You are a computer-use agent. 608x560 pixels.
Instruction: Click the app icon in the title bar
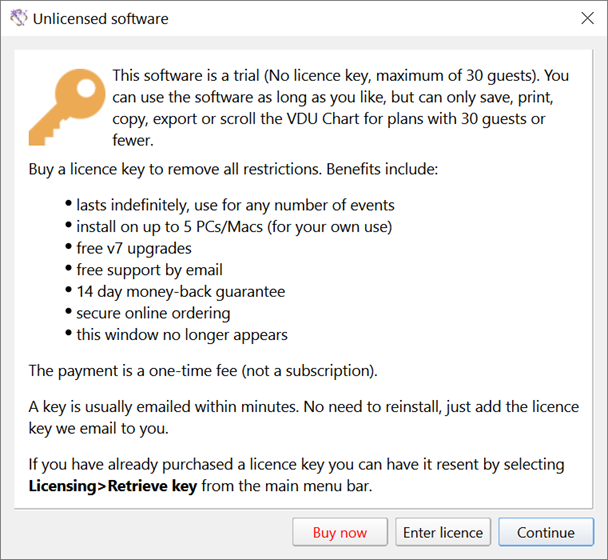17,19
